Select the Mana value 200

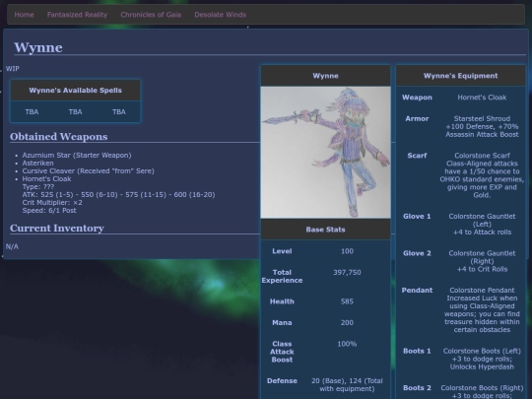tap(347, 323)
